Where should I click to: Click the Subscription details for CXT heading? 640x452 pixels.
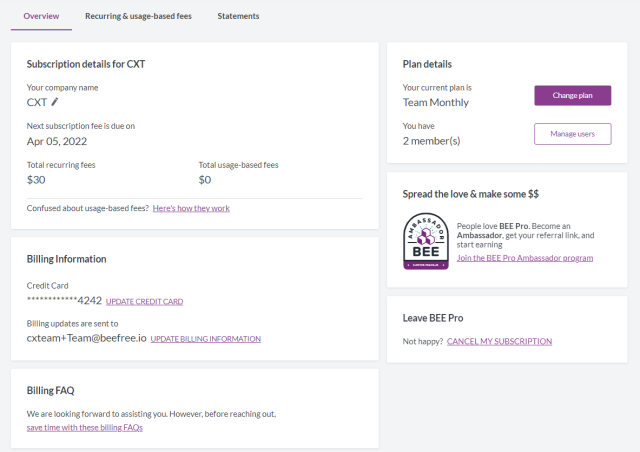(86, 64)
